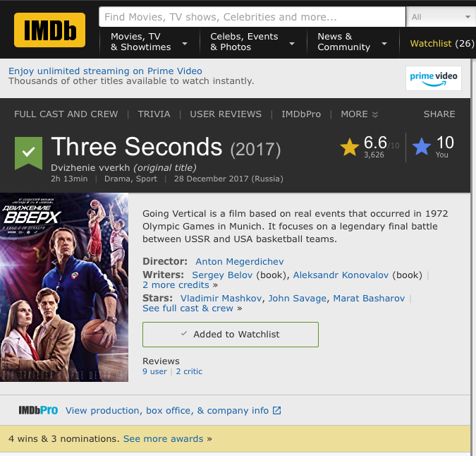Click See more awards link
Viewport: 476px width, 456px height.
[x=163, y=438]
